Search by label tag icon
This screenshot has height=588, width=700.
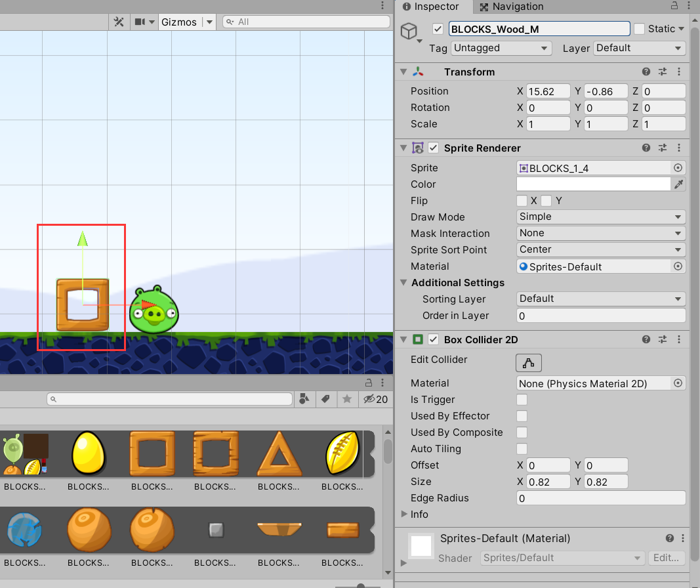[x=325, y=399]
